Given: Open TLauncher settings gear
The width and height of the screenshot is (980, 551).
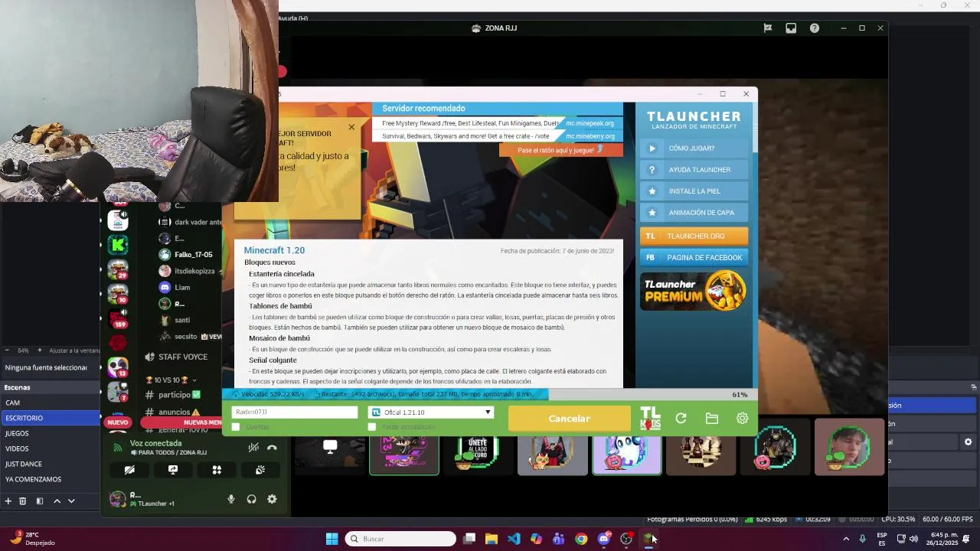Looking at the screenshot, I should click(742, 418).
